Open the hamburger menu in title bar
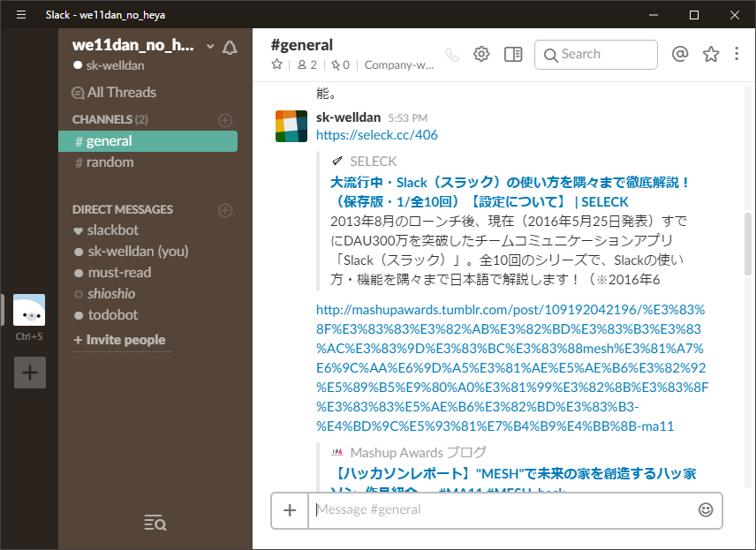This screenshot has height=550, width=756. (x=21, y=15)
